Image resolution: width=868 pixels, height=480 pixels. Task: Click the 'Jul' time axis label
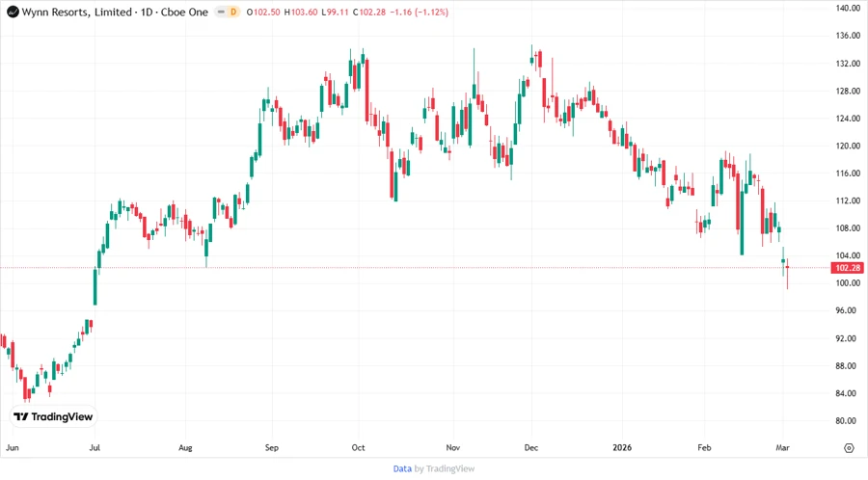[95, 447]
